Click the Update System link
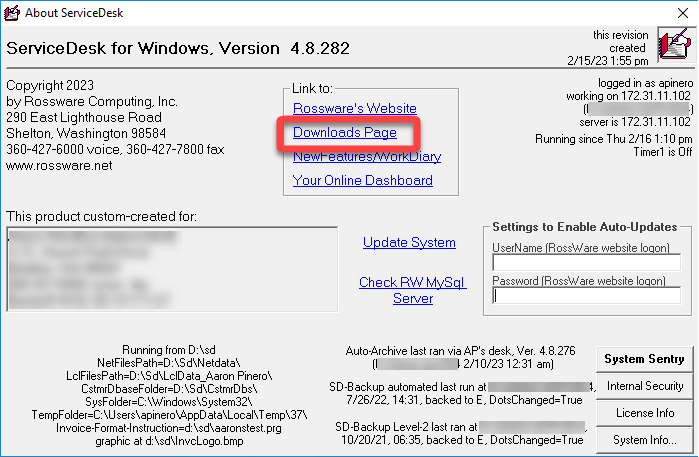This screenshot has width=699, height=457. coord(409,242)
